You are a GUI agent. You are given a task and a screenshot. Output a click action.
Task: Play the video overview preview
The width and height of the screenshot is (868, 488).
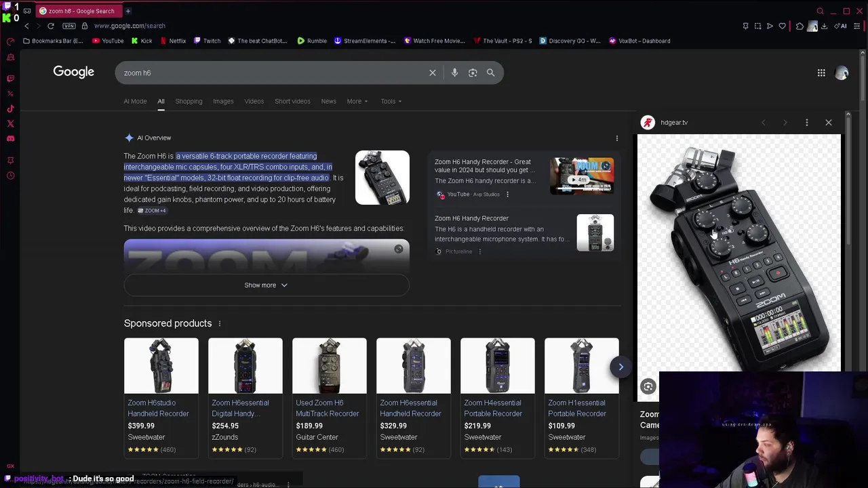(x=267, y=256)
